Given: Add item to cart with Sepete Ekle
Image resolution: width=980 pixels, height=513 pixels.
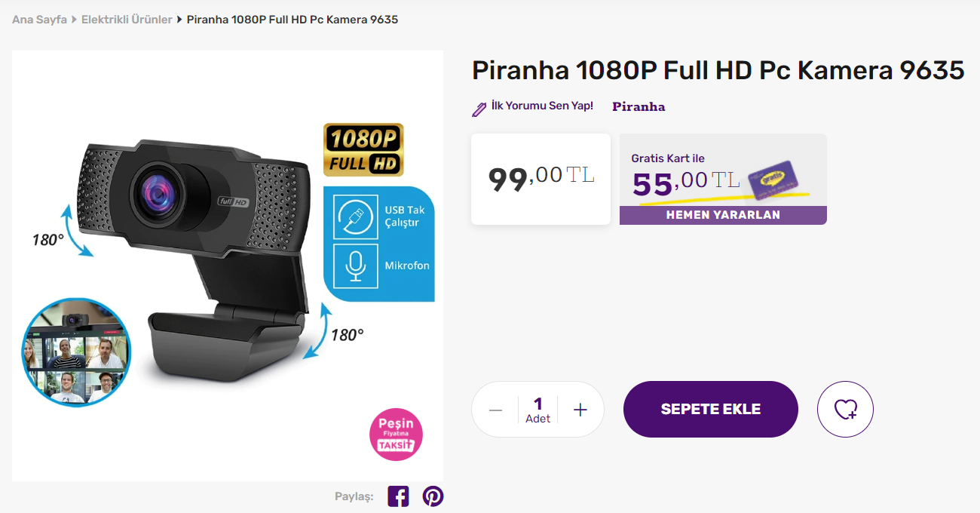Looking at the screenshot, I should coord(710,409).
